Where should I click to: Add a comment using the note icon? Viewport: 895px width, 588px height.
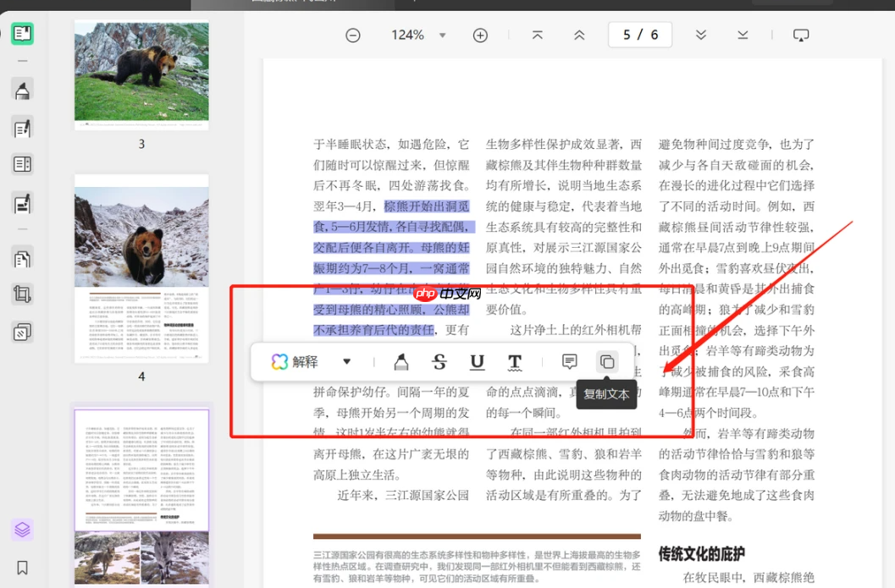pyautogui.click(x=569, y=361)
